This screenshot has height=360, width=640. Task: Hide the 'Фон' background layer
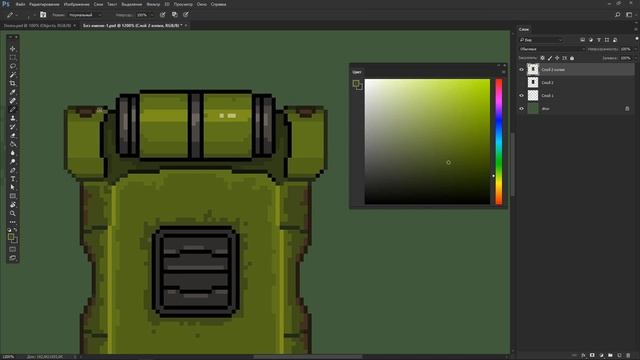tap(521, 109)
